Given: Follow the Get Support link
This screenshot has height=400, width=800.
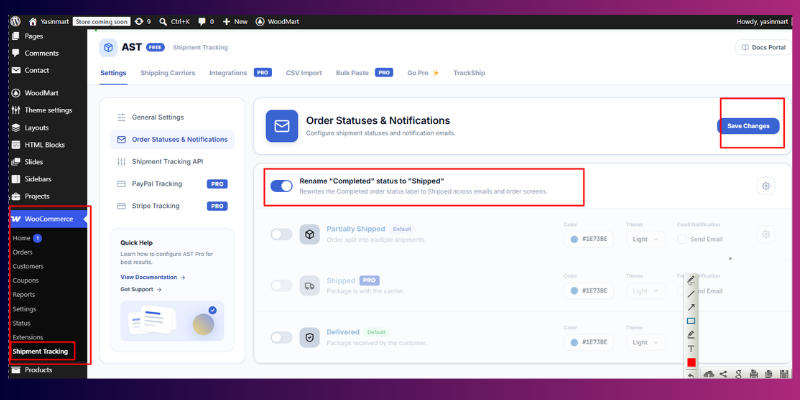Looking at the screenshot, I should [x=141, y=289].
